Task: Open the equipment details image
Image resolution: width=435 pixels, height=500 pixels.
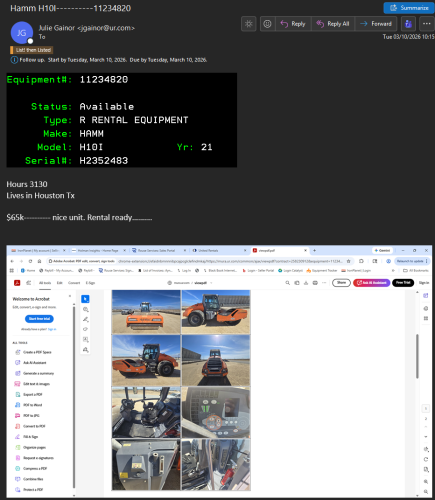Action: (122, 120)
